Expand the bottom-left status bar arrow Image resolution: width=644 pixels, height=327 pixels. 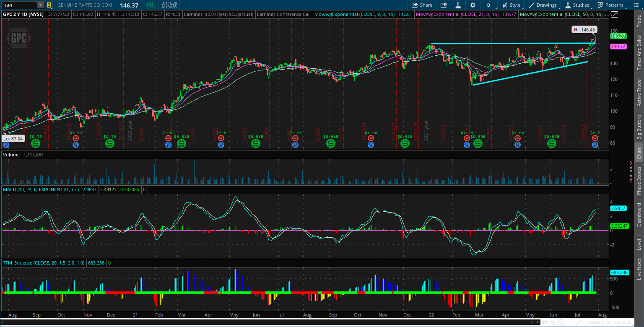[3, 322]
